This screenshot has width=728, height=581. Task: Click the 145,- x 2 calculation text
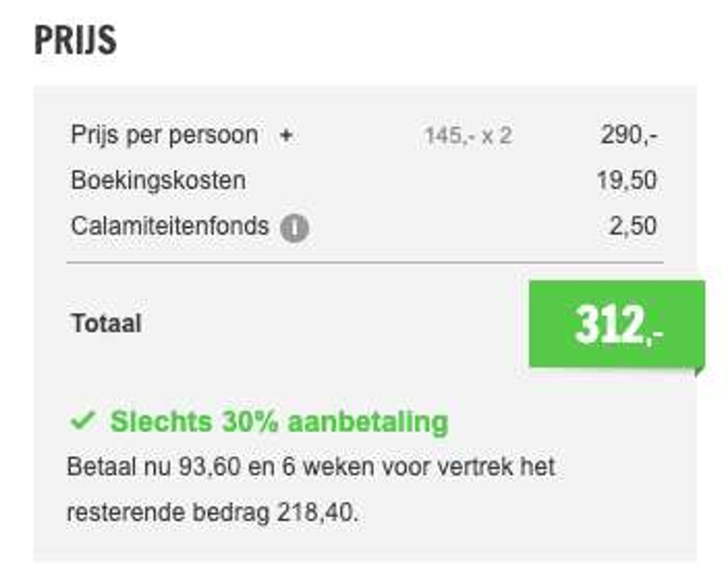point(469,136)
